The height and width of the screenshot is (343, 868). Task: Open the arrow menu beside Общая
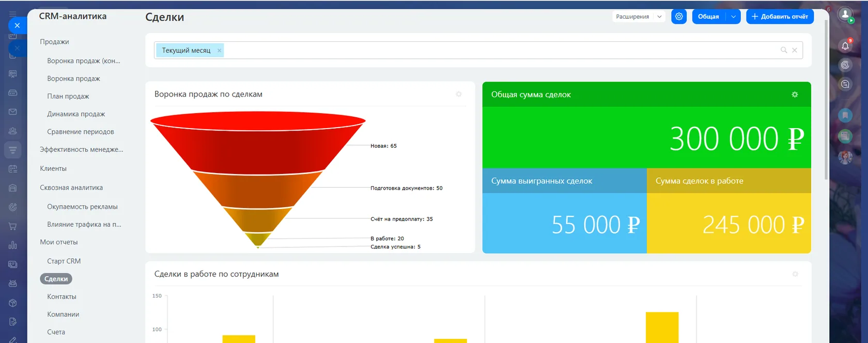(x=733, y=17)
